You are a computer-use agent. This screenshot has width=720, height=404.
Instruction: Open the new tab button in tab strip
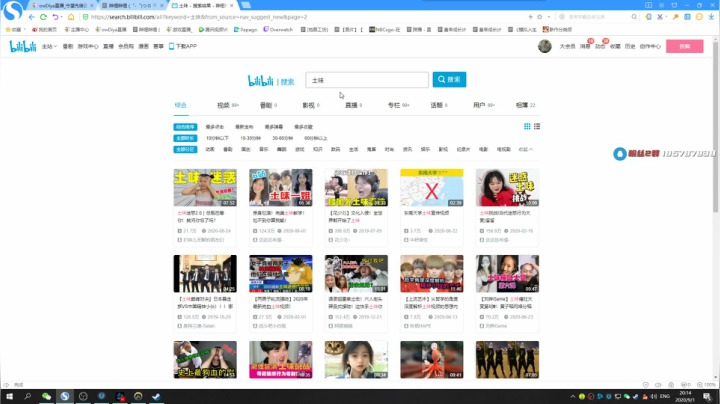pos(246,5)
